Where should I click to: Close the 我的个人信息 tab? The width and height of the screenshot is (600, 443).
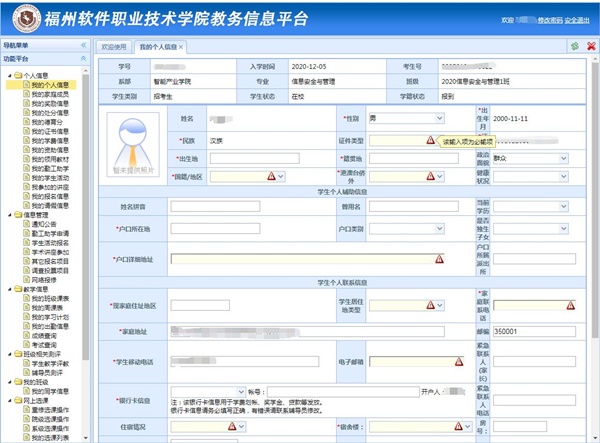(181, 47)
